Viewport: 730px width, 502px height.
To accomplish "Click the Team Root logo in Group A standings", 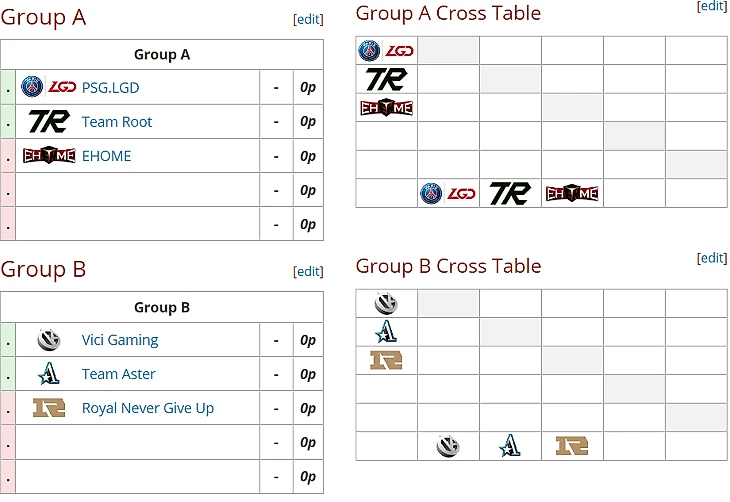I will click(48, 122).
